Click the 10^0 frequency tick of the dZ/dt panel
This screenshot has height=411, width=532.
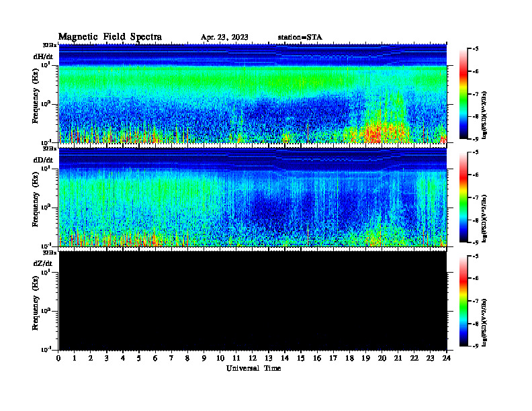[x=46, y=311]
